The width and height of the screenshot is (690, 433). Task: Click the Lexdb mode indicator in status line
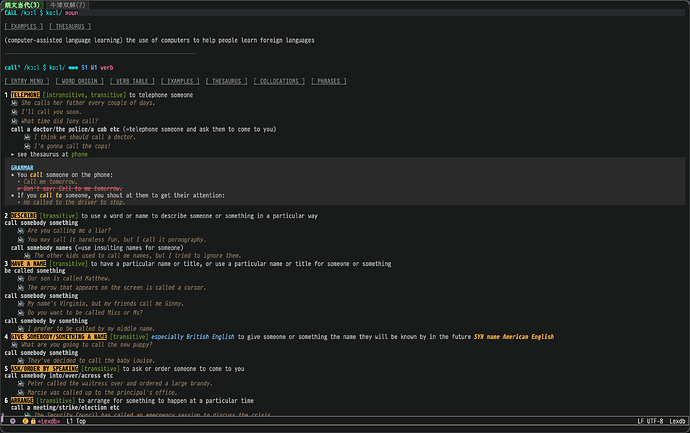click(677, 424)
